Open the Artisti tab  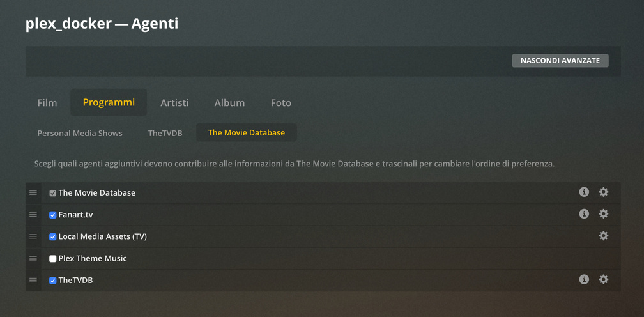coord(174,103)
